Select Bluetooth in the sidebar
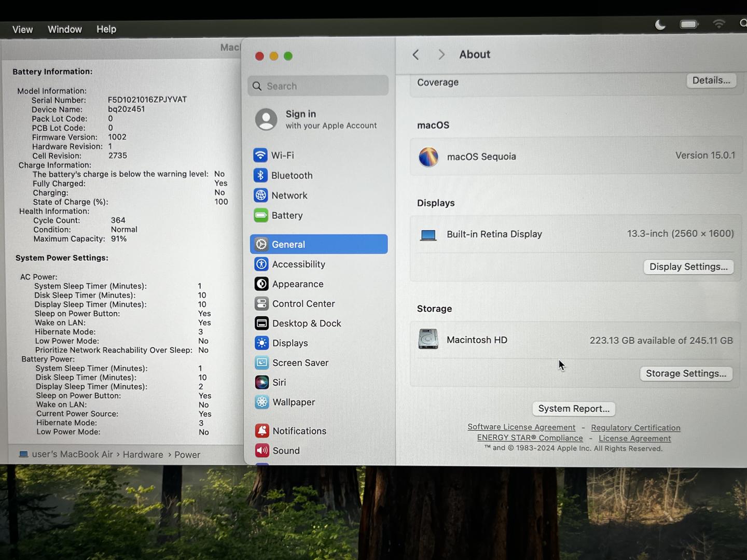The image size is (747, 560). (291, 176)
